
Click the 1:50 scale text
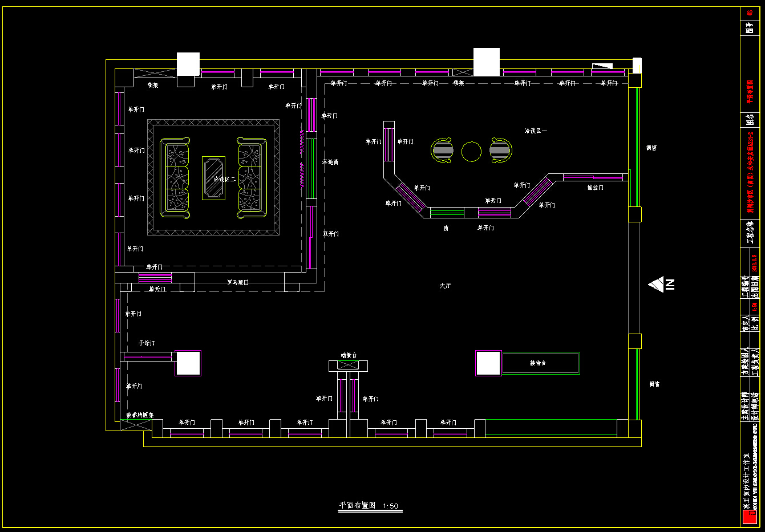pos(390,506)
